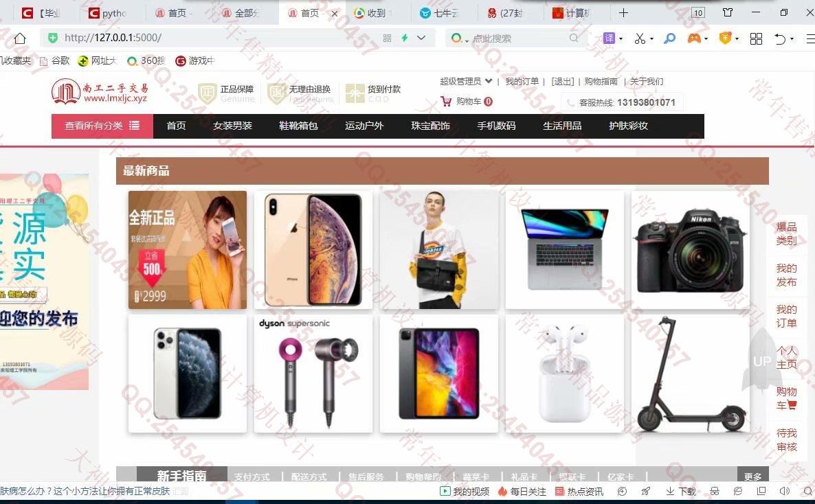Select the 珠宝配饰 navigation item
This screenshot has height=504, width=815.
pos(430,126)
